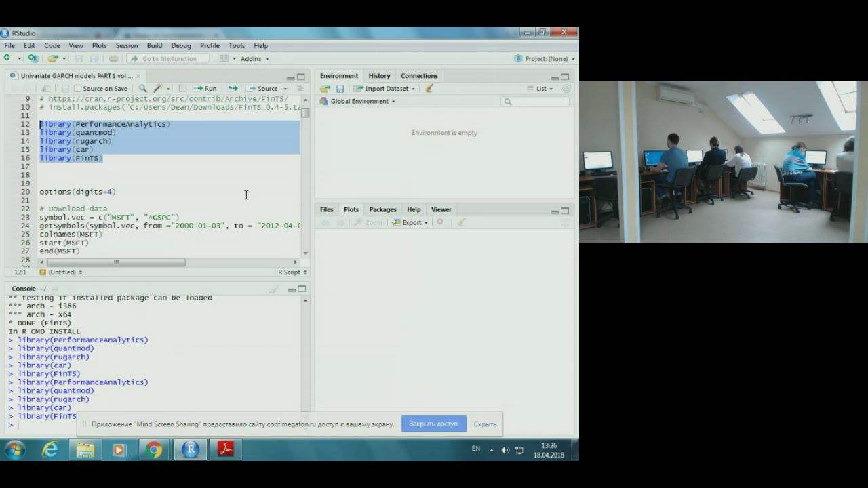Click the volume icon in system tray

[505, 450]
